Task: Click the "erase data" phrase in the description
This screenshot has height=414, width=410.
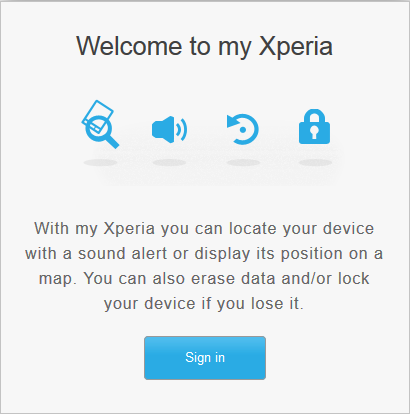Action: [x=233, y=279]
